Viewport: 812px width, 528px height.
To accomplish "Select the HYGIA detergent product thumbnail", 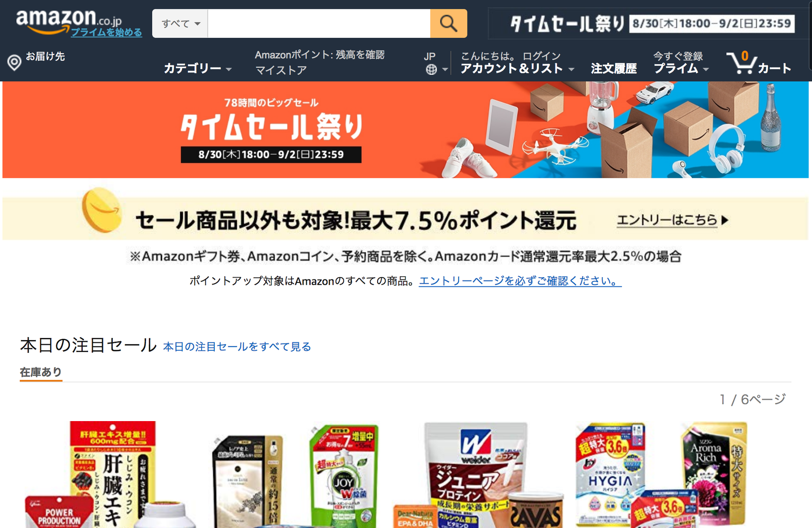I will click(x=610, y=475).
